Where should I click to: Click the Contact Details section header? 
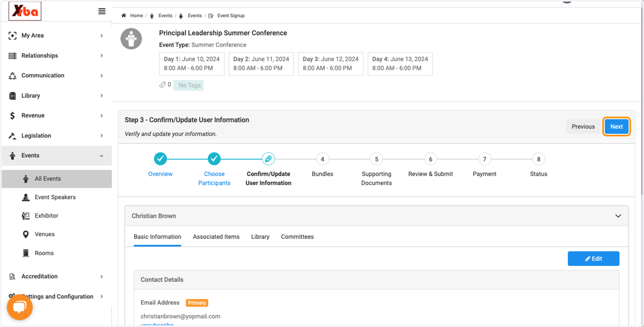tap(376, 280)
